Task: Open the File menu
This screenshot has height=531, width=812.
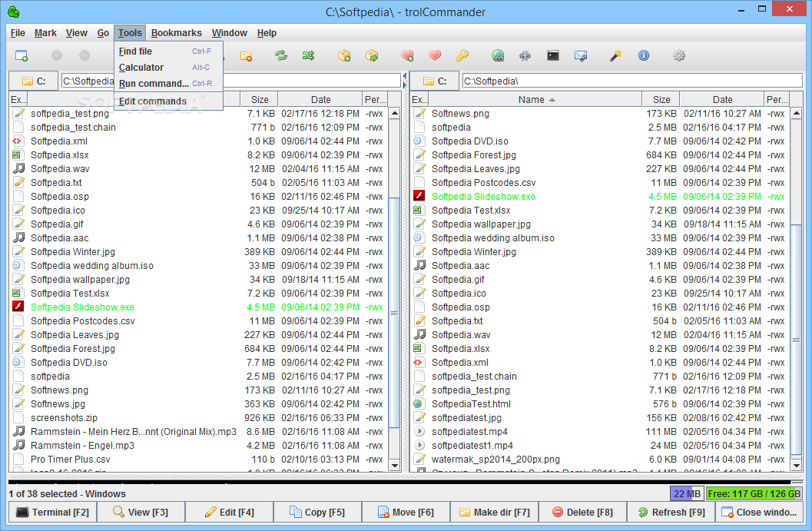Action: [18, 32]
